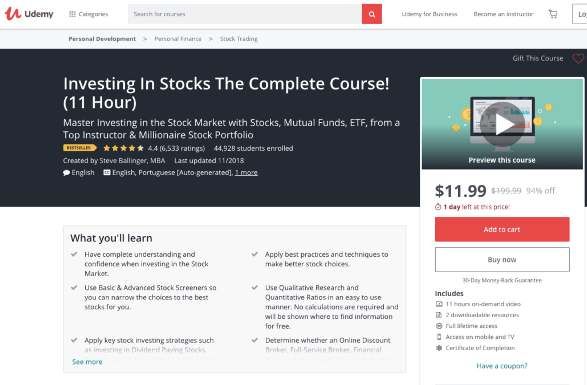Open the Have a coupon link

pyautogui.click(x=502, y=366)
